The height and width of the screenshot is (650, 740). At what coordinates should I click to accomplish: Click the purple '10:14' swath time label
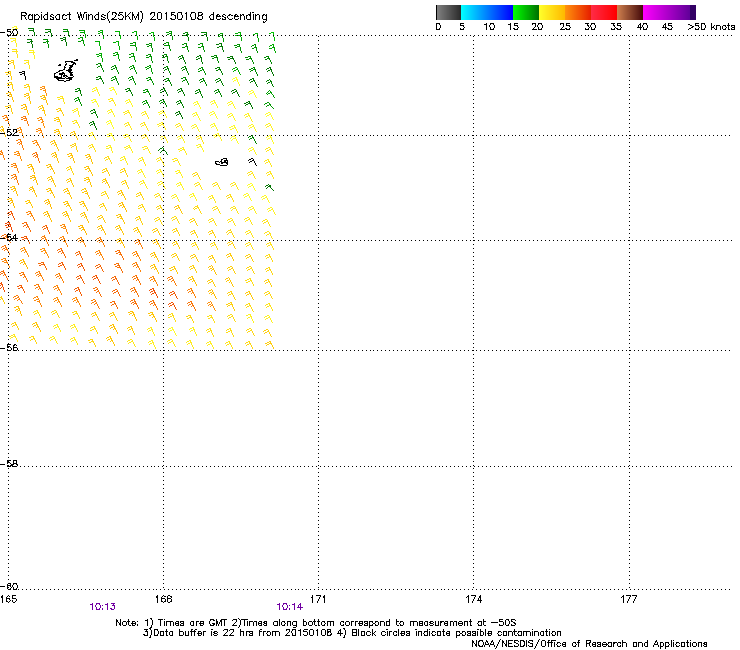290,607
